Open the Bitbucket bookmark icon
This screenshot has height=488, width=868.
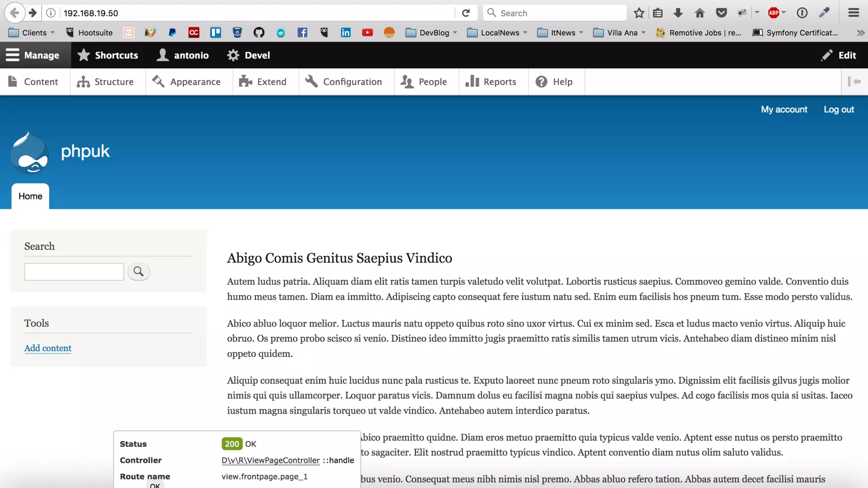point(237,33)
